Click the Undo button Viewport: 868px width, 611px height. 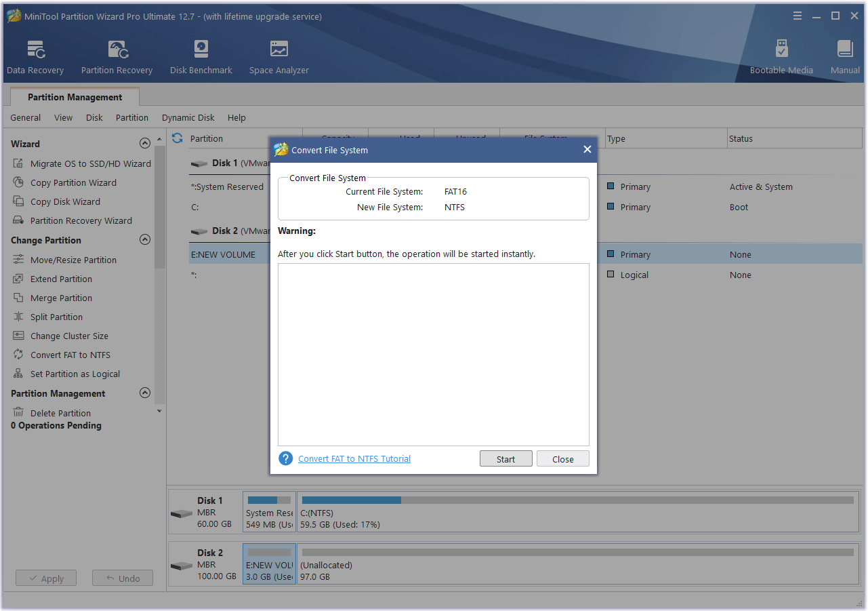[x=122, y=578]
